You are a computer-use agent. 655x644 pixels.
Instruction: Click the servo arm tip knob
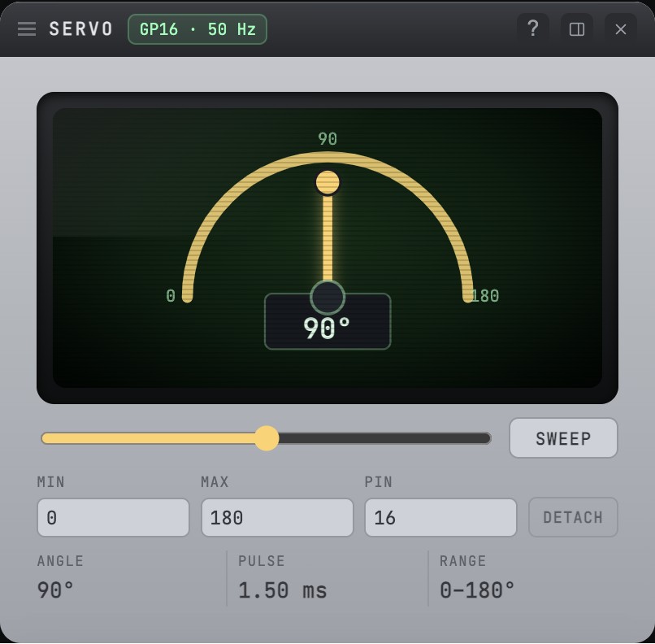click(327, 182)
